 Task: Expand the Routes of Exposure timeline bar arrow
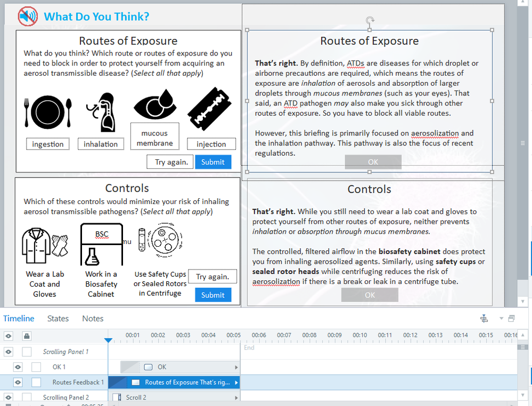coord(236,382)
